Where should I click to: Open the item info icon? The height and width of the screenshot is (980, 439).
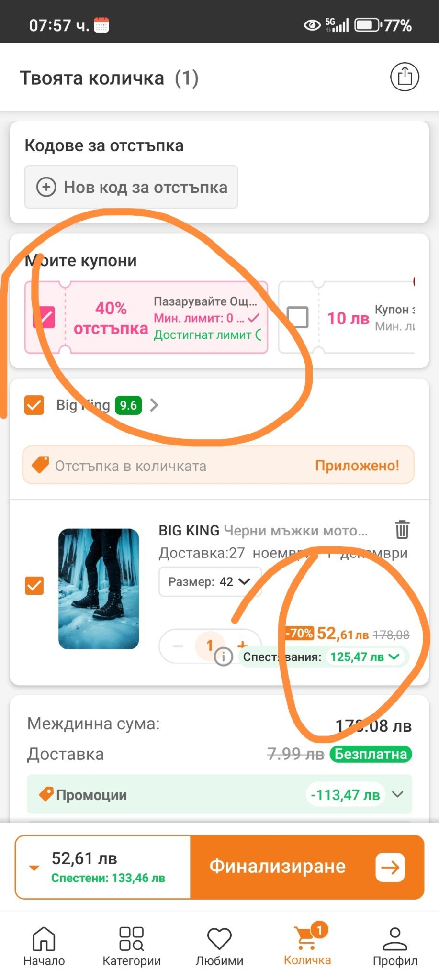click(223, 657)
